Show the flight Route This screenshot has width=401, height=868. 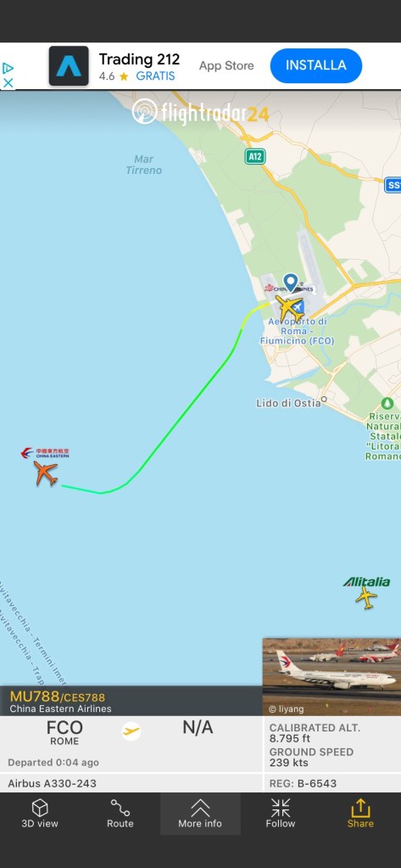click(120, 809)
